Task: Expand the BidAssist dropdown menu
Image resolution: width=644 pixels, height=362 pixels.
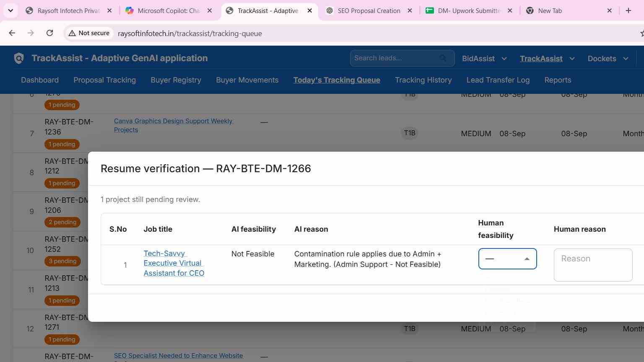Action: 484,59
